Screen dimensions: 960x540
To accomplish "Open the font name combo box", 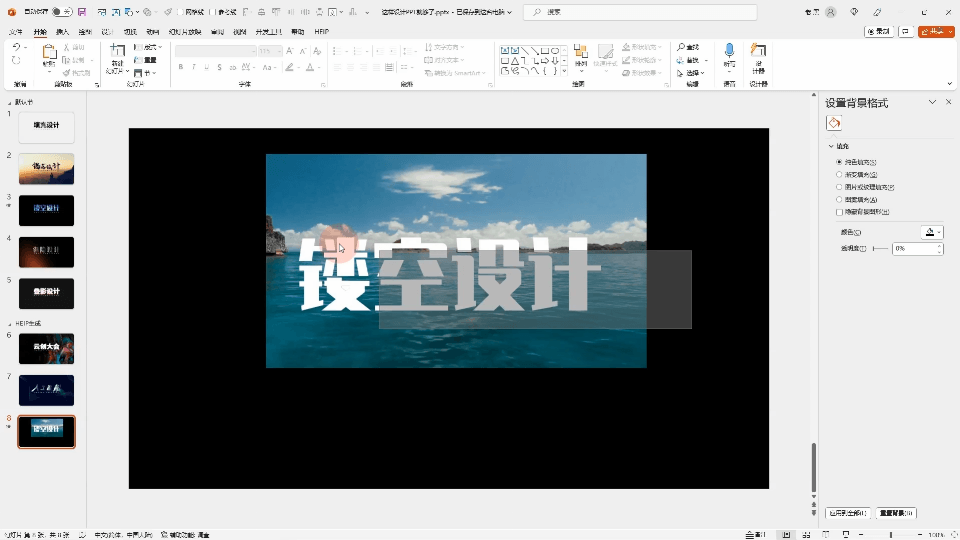I will pyautogui.click(x=216, y=51).
